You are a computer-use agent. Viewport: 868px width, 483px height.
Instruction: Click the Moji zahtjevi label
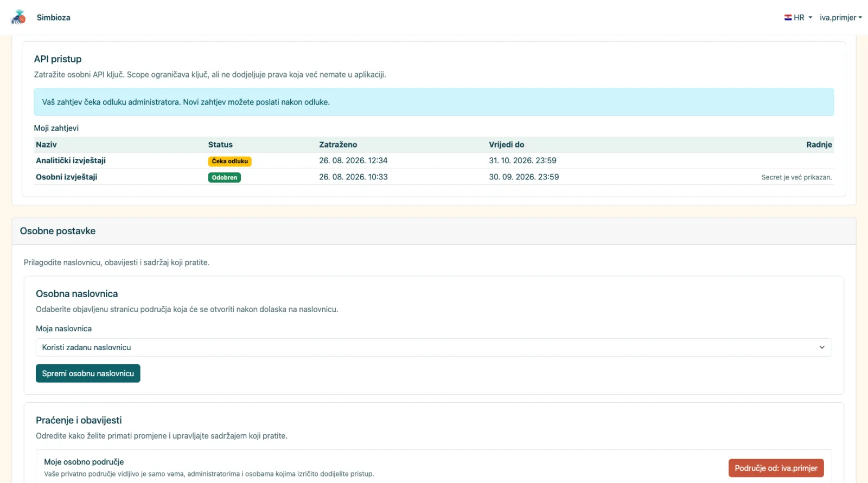(x=56, y=128)
